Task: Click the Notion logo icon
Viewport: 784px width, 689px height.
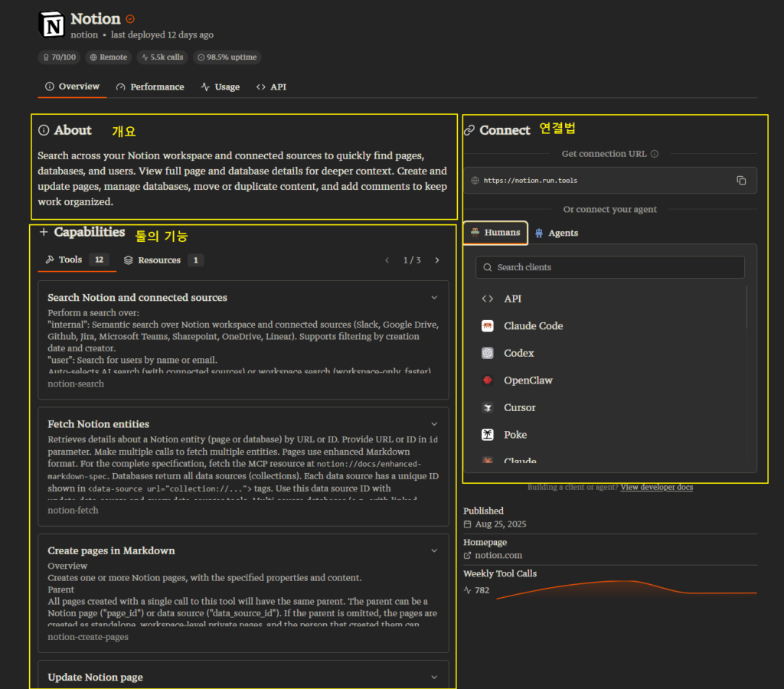Action: point(52,24)
